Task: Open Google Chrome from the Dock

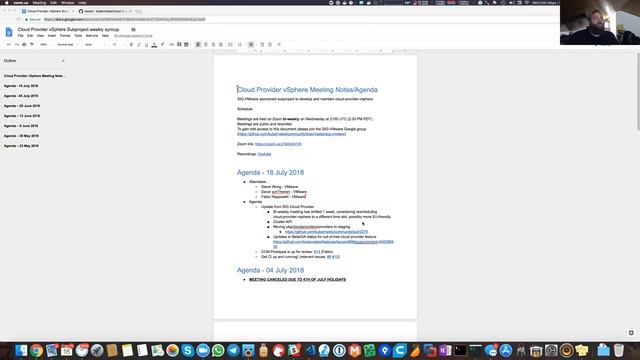Action: point(36,350)
